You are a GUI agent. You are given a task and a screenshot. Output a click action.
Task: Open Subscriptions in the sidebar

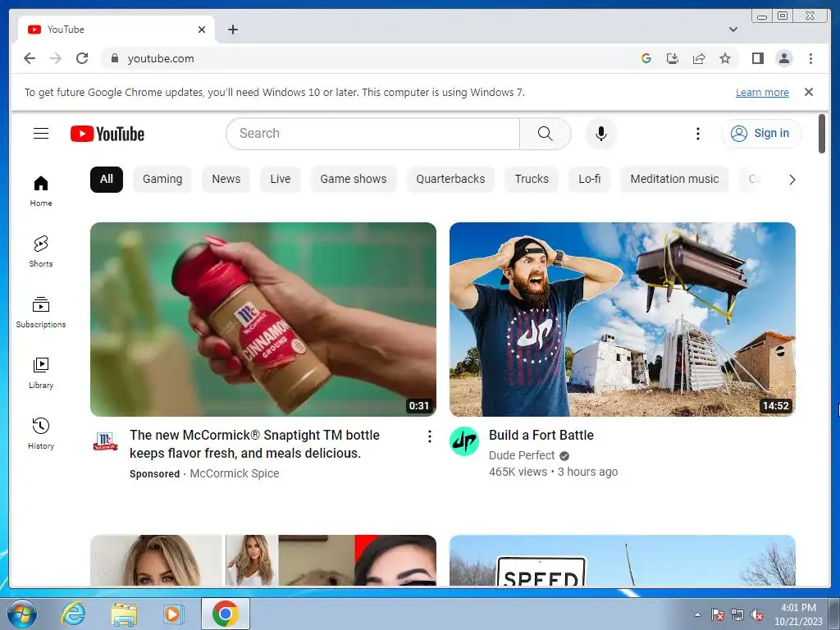coord(41,312)
